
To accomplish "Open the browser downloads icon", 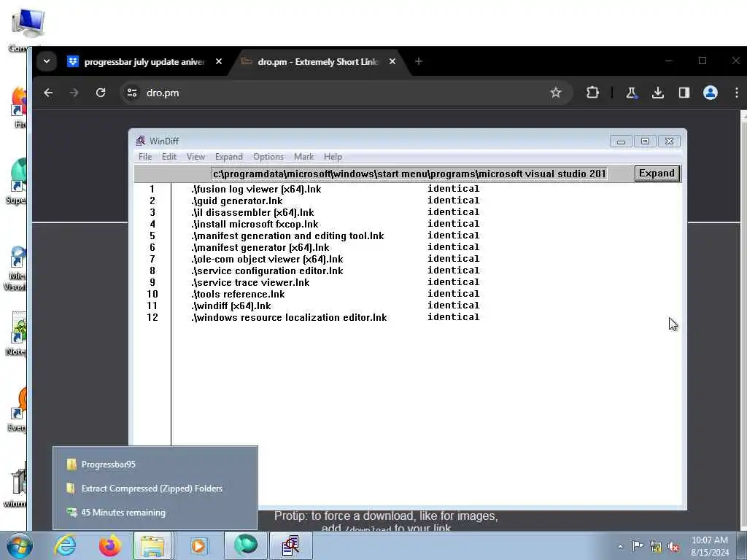I will pyautogui.click(x=658, y=93).
